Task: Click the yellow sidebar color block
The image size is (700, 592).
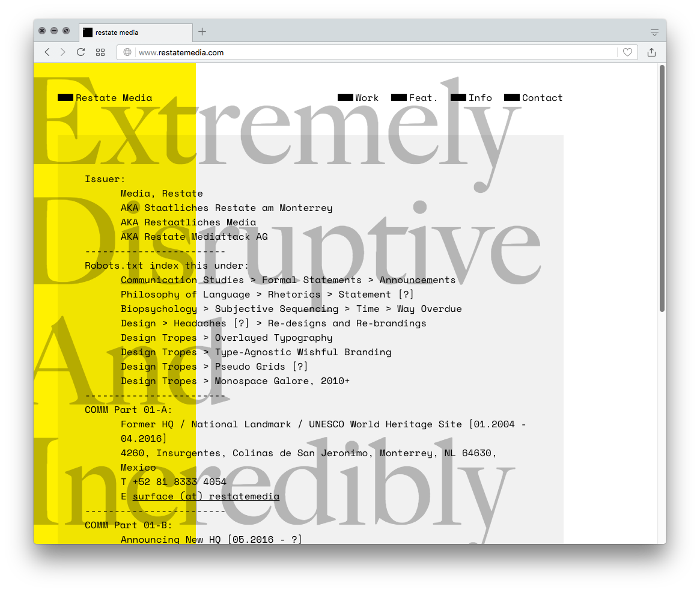Action: point(45,301)
